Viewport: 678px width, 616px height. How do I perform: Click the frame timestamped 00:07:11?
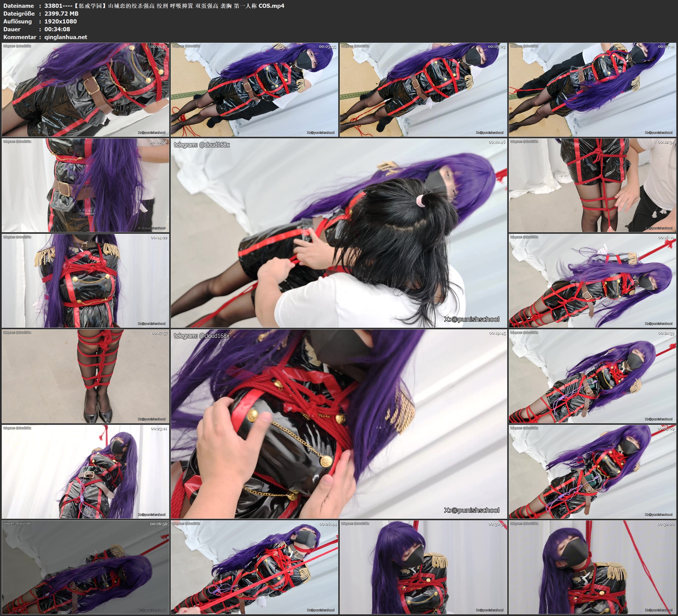tap(592, 89)
